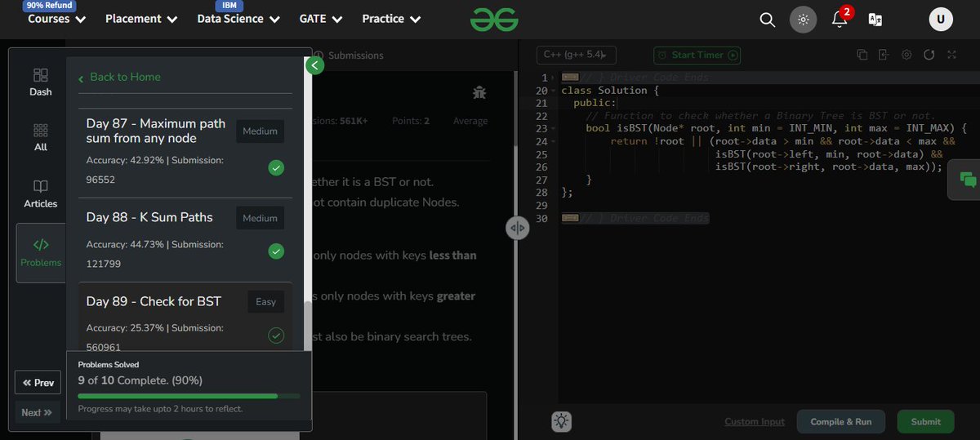Screen dimensions: 980x440
Task: Click the import code file icon
Action: click(884, 55)
